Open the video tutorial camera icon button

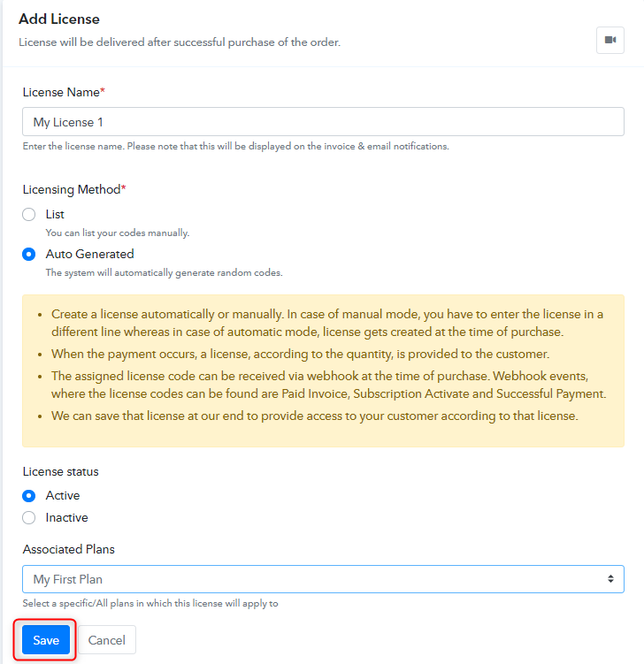[x=610, y=41]
